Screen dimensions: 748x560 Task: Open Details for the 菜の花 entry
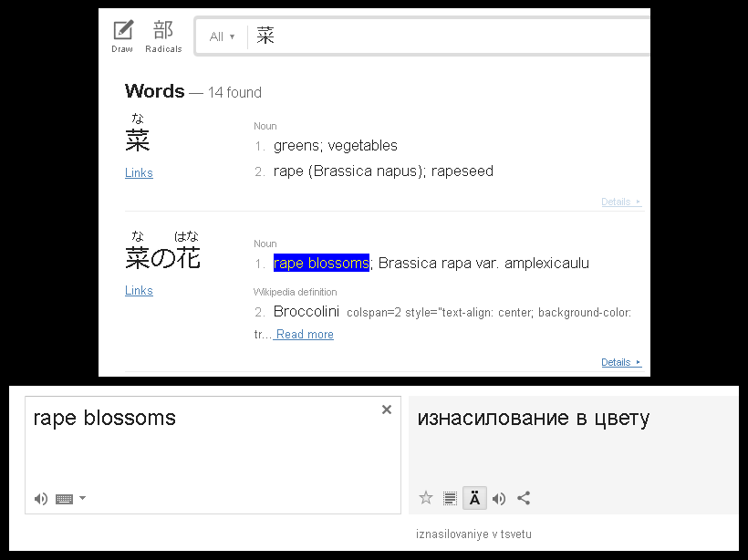(x=621, y=362)
